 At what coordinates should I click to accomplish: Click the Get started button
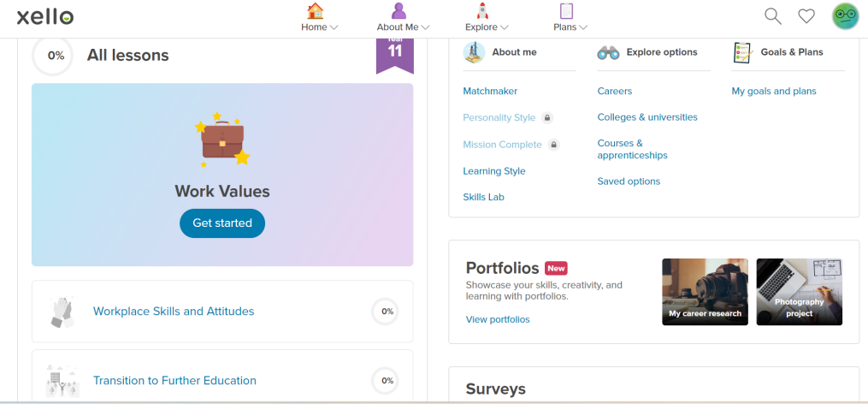(x=222, y=223)
